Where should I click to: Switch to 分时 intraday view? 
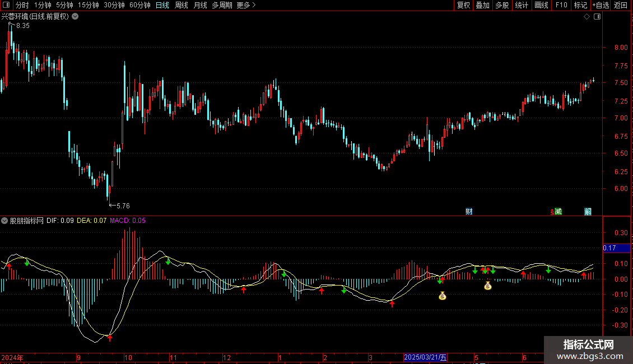pyautogui.click(x=22, y=5)
